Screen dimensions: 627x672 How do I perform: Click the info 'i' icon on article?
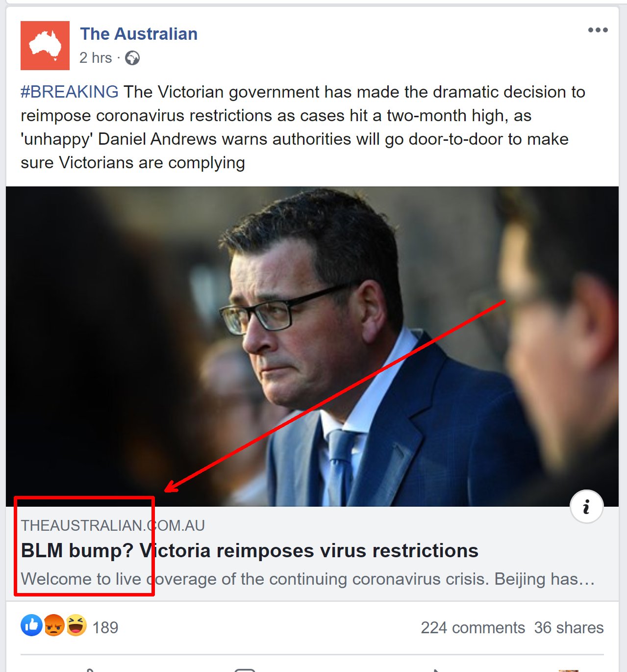coord(586,507)
